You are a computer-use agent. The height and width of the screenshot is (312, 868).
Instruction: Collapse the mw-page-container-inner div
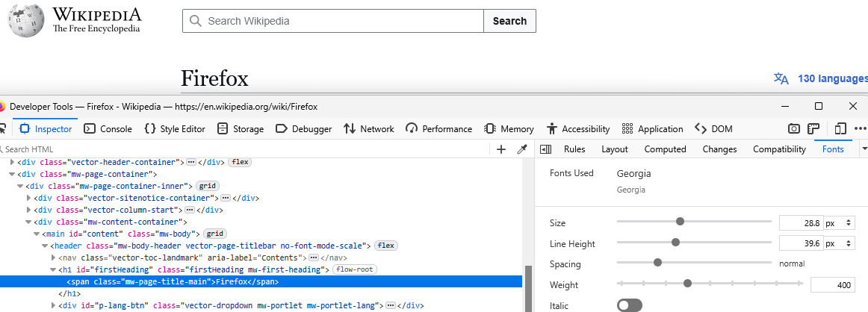20,186
